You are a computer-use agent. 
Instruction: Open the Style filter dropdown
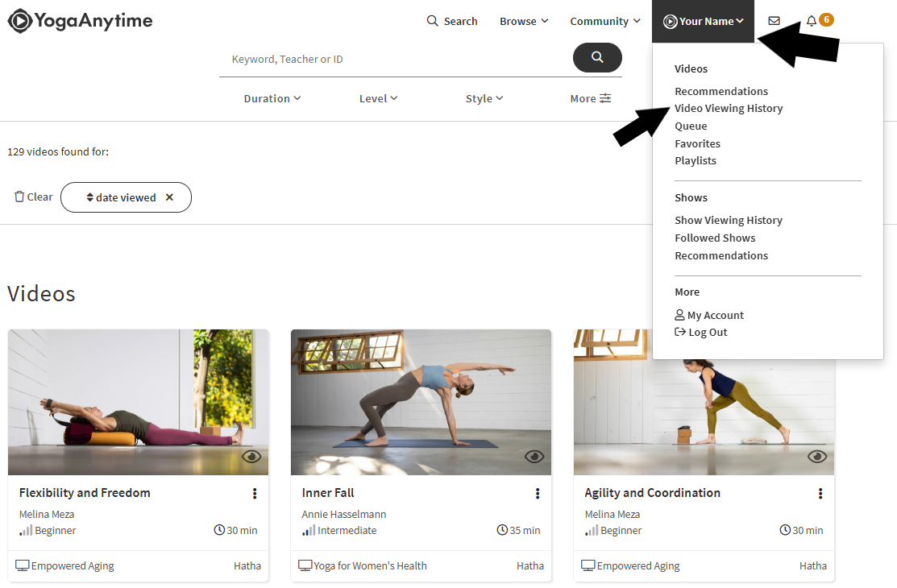click(484, 98)
